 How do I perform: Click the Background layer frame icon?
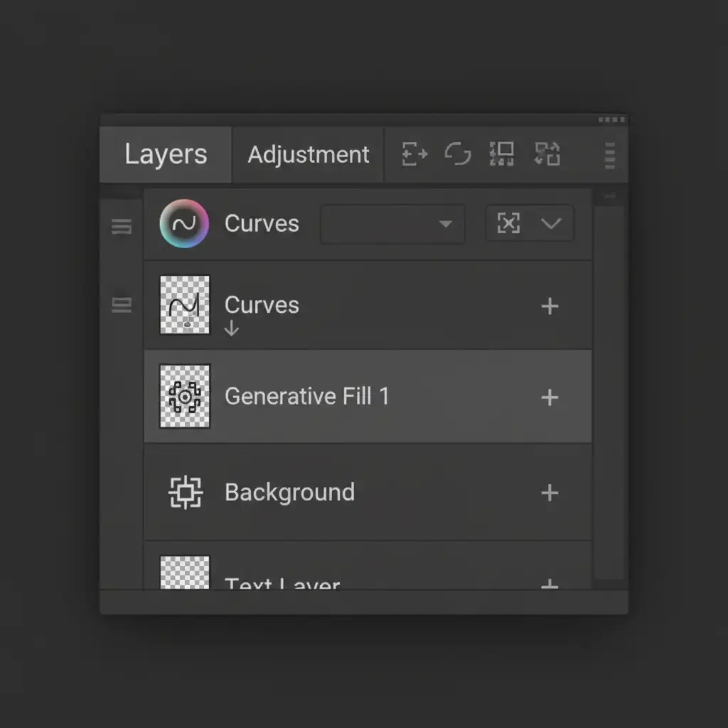coord(185,492)
